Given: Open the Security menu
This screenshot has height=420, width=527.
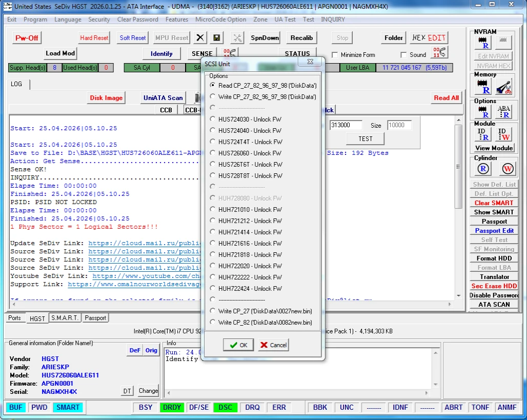Looking at the screenshot, I should (99, 19).
